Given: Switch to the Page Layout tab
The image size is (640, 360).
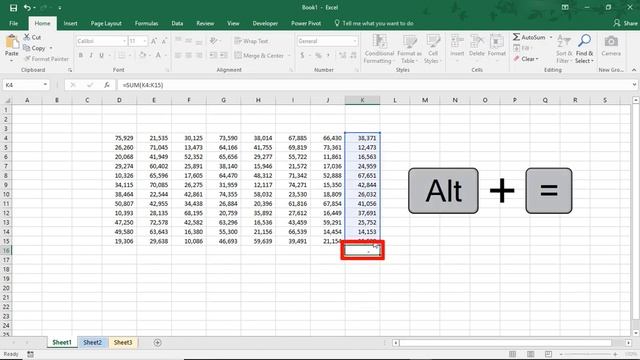Looking at the screenshot, I should (106, 23).
